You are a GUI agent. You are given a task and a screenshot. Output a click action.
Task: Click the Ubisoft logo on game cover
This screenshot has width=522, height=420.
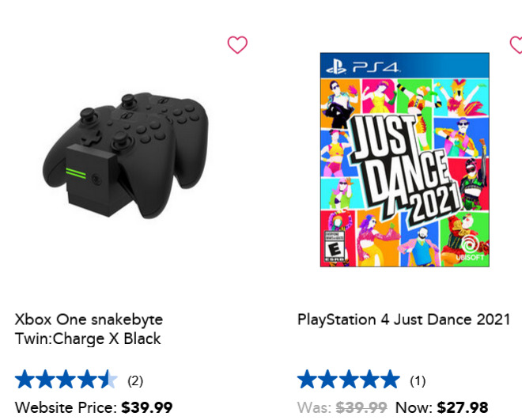pyautogui.click(x=470, y=248)
